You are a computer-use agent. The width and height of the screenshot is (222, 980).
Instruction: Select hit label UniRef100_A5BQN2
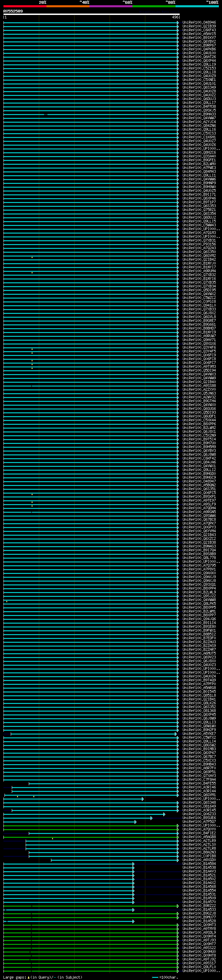[199, 485]
